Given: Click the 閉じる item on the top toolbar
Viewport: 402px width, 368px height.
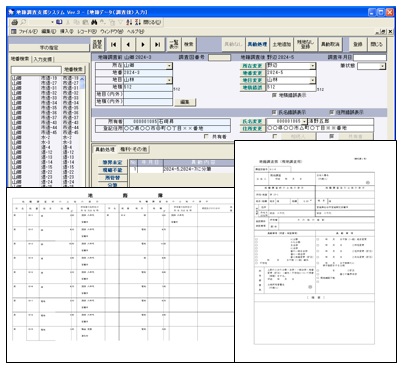Looking at the screenshot, I should pyautogui.click(x=152, y=22).
